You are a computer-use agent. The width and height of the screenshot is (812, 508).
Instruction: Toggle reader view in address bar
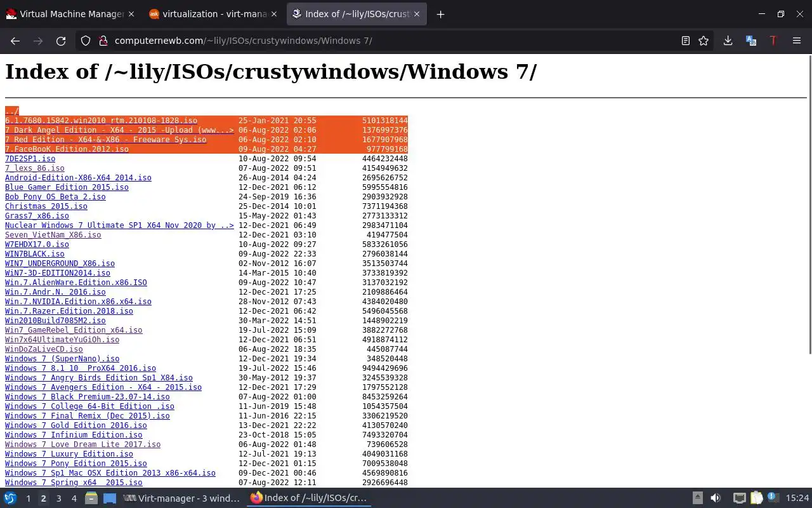(685, 41)
